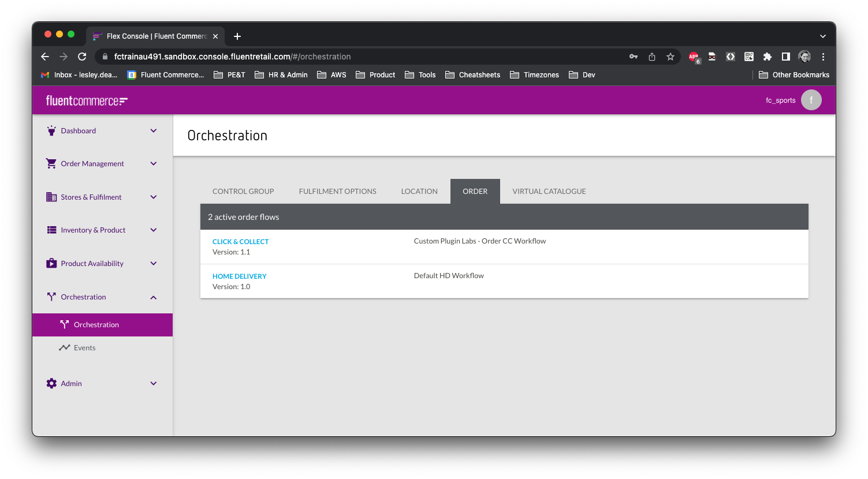The height and width of the screenshot is (479, 868).
Task: Click the Default HD Workflow description
Action: coord(449,276)
